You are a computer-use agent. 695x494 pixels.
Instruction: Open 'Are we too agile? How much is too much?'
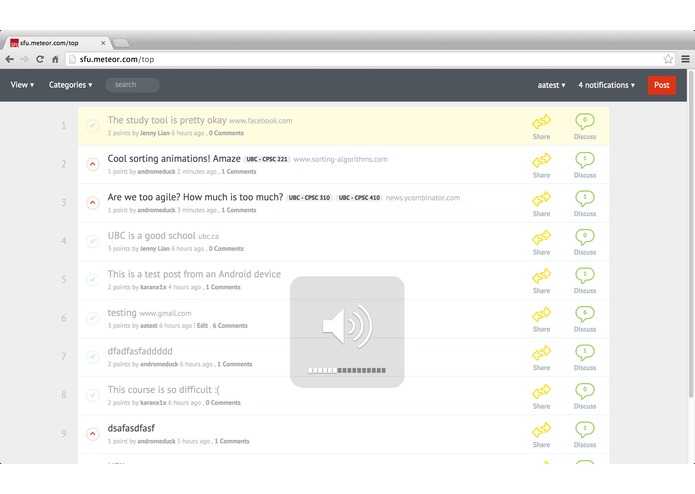coord(195,197)
